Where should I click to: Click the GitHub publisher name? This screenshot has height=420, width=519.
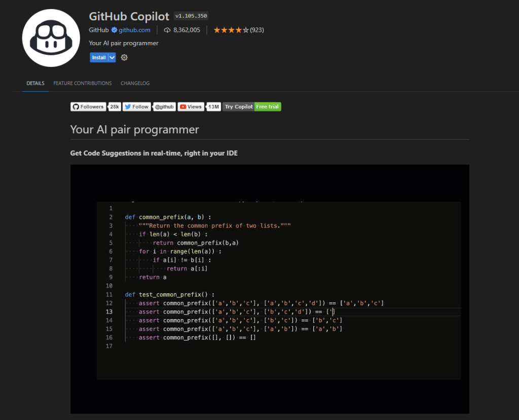pos(99,30)
